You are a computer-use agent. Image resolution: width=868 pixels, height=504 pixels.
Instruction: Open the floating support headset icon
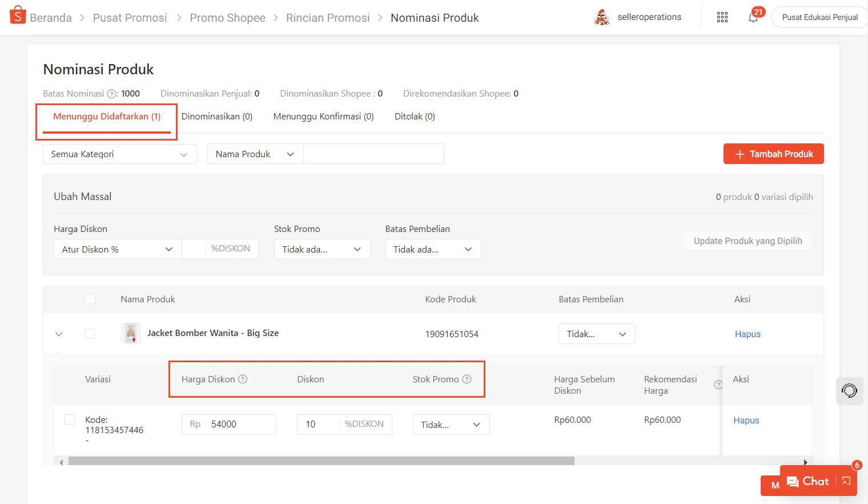849,391
